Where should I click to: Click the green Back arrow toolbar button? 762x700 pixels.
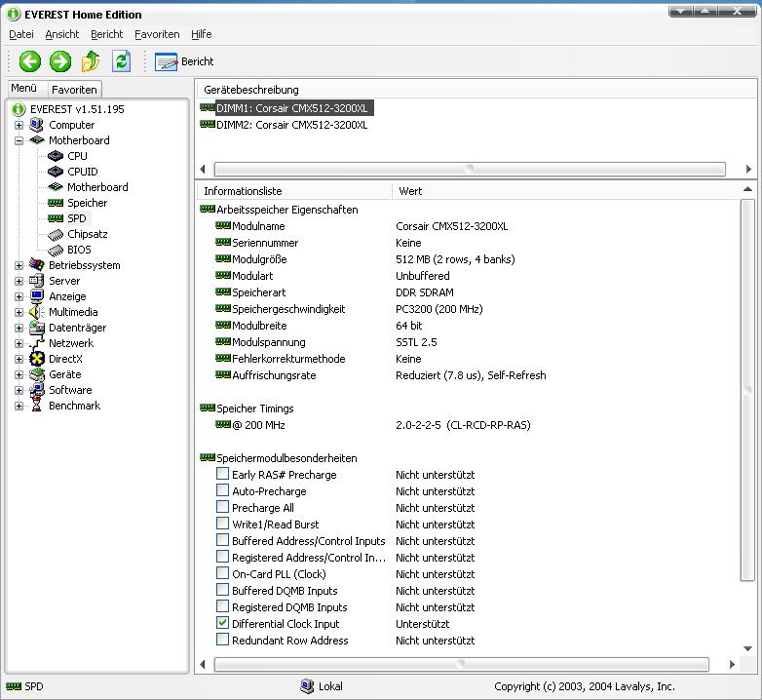29,61
